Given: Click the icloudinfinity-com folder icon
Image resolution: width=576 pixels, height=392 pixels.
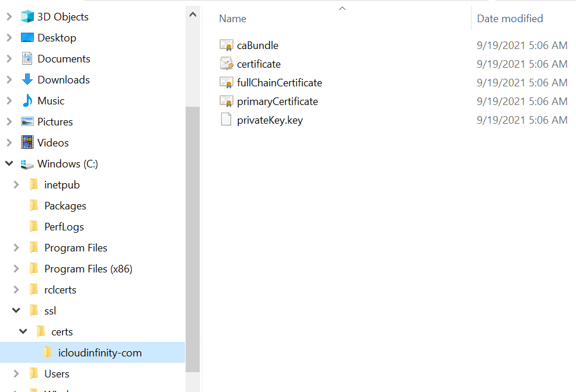Looking at the screenshot, I should (48, 352).
